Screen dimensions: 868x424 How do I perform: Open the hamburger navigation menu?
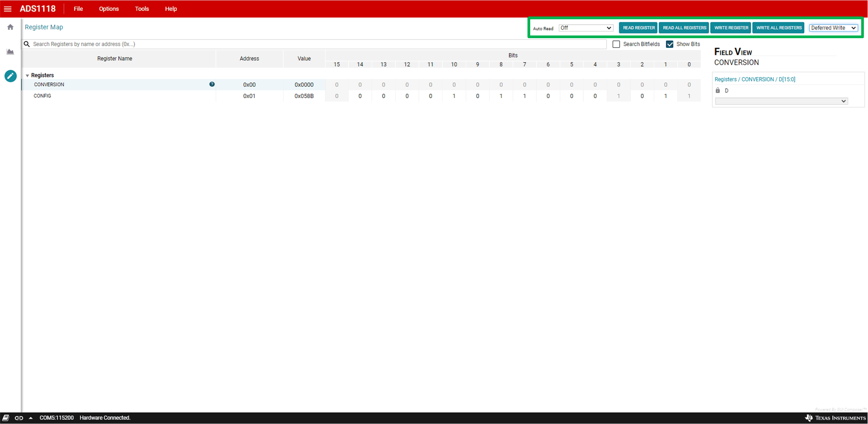click(8, 9)
